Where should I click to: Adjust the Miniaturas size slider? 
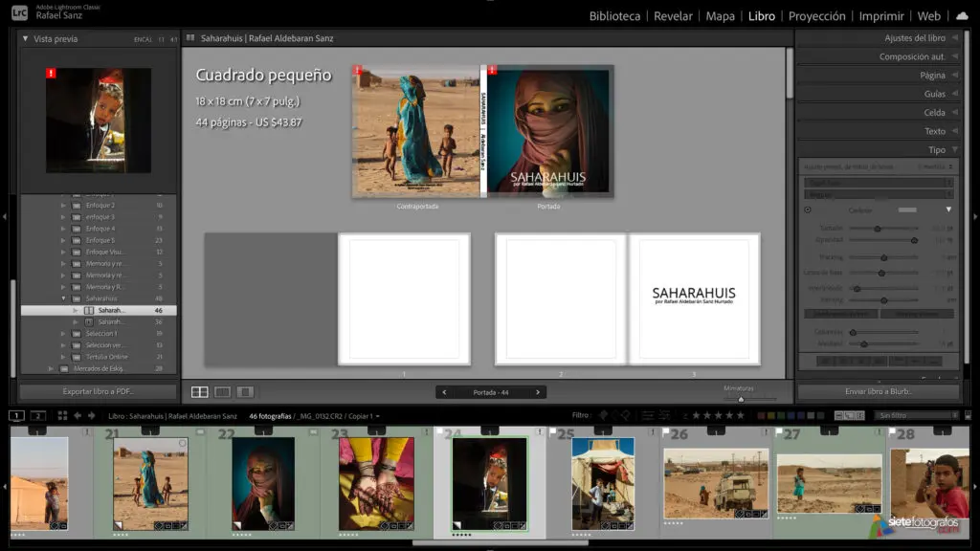[x=742, y=398]
